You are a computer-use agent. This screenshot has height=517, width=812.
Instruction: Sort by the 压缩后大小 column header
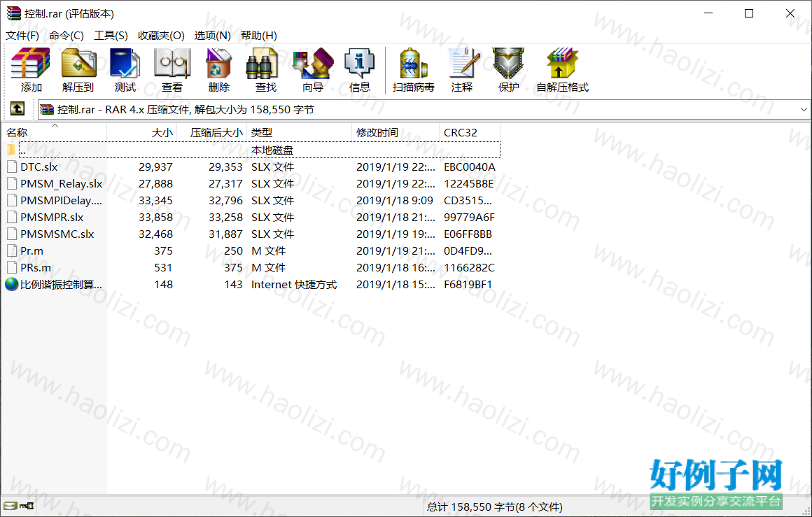(212, 132)
